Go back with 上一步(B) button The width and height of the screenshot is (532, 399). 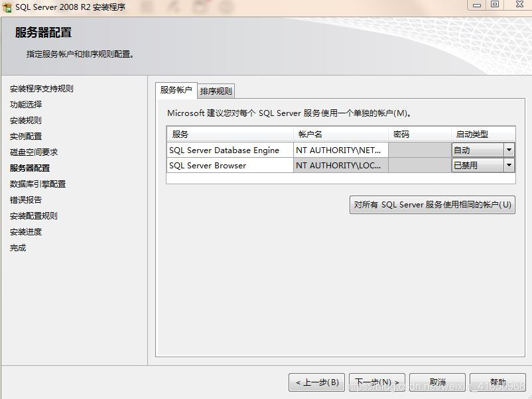[x=316, y=382]
